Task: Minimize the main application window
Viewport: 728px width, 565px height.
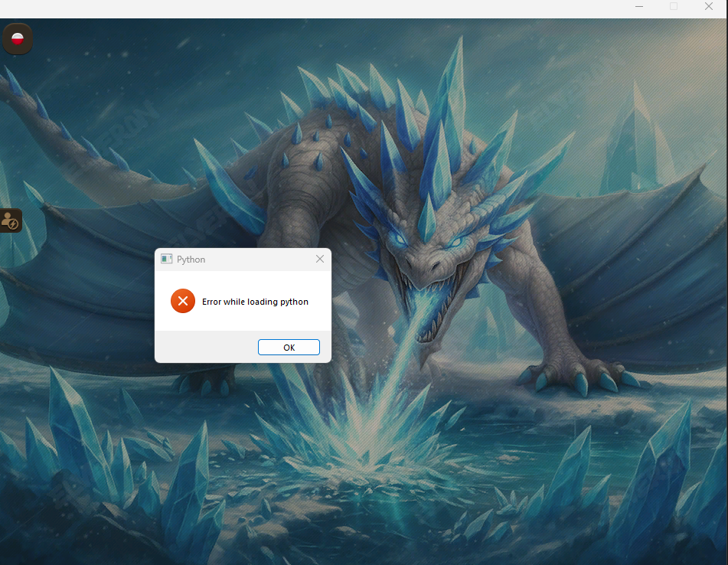Action: 639,7
